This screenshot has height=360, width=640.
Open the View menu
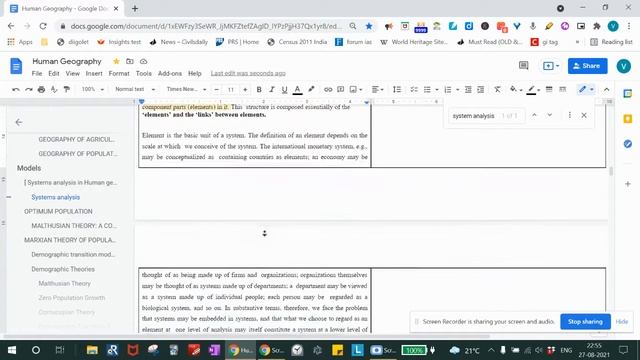[73, 73]
